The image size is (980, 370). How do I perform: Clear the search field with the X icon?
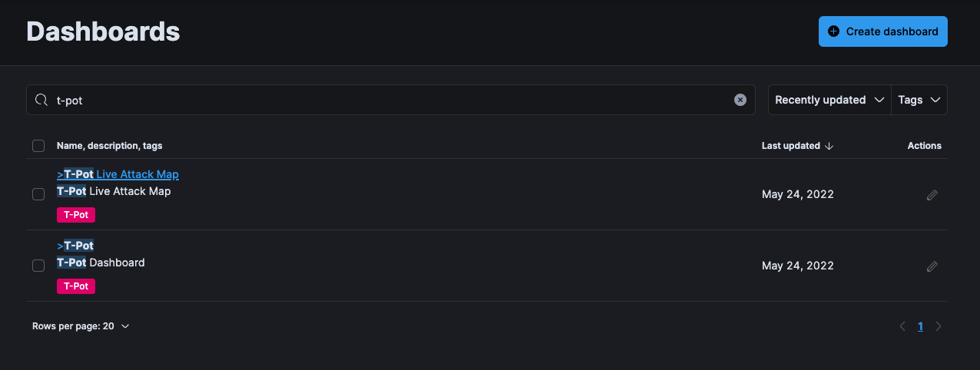(x=740, y=100)
